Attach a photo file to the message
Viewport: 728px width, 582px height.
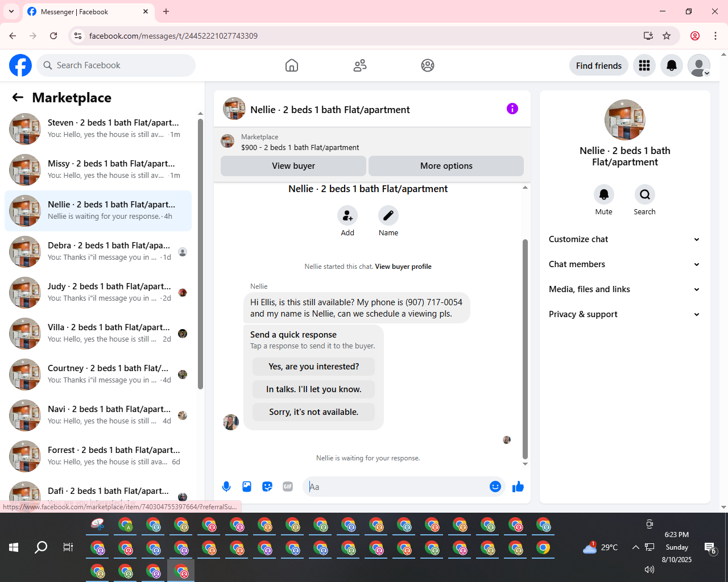[247, 487]
